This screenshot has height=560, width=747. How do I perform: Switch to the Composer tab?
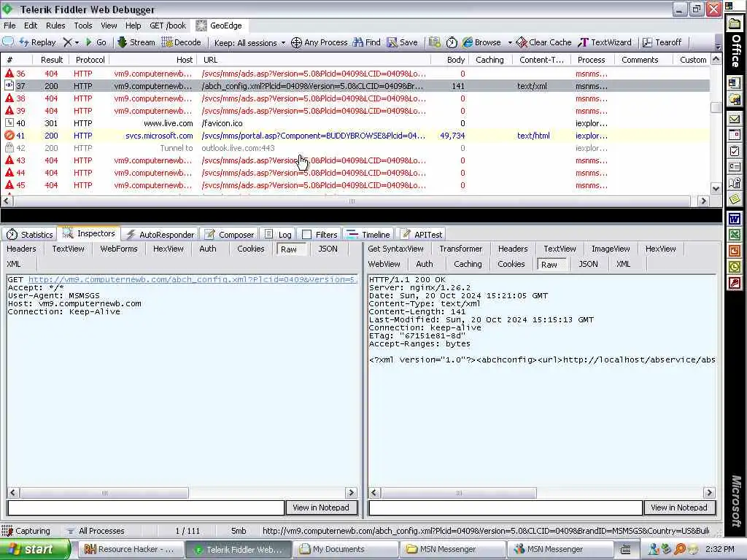(x=229, y=234)
